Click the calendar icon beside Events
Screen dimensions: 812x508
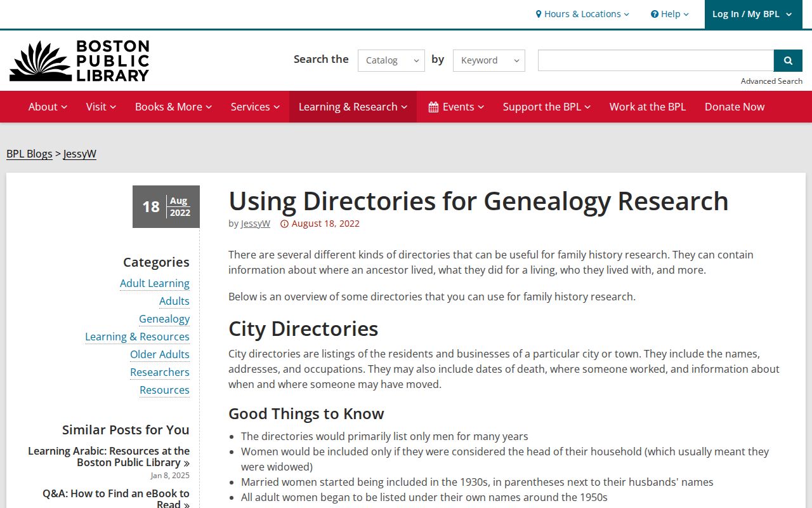[433, 107]
